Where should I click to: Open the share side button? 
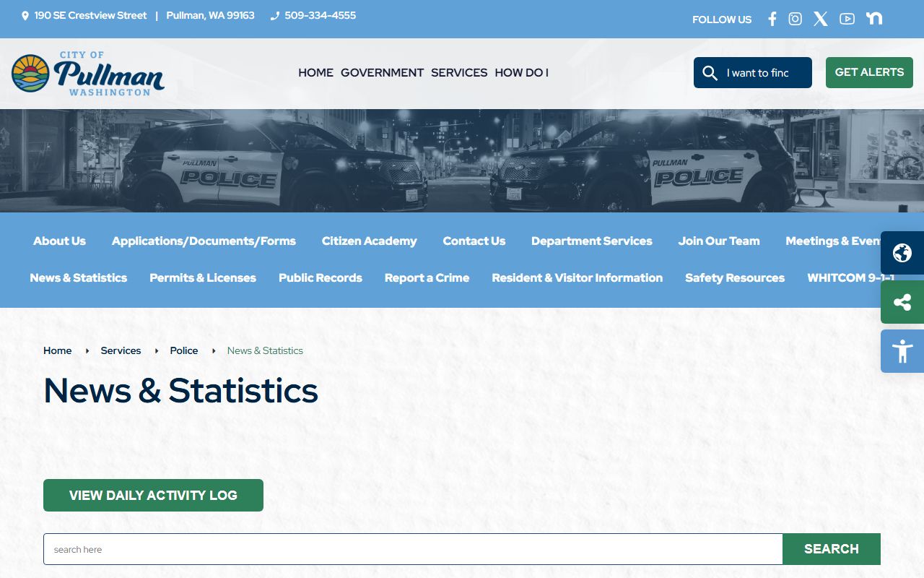pyautogui.click(x=902, y=302)
